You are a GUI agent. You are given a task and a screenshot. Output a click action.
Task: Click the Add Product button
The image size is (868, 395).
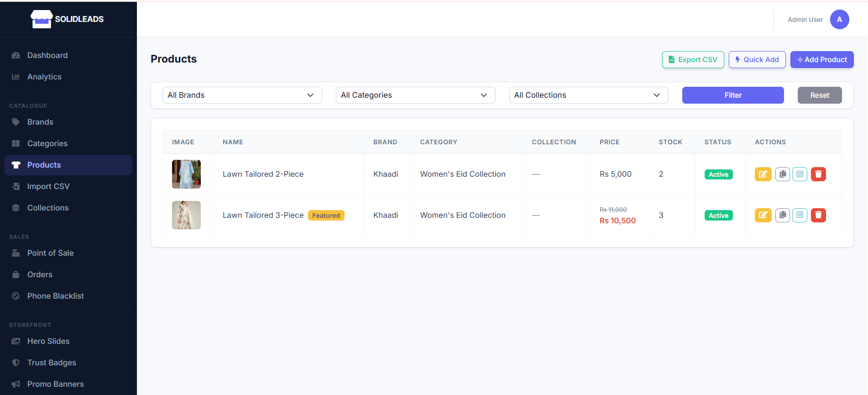pyautogui.click(x=822, y=59)
